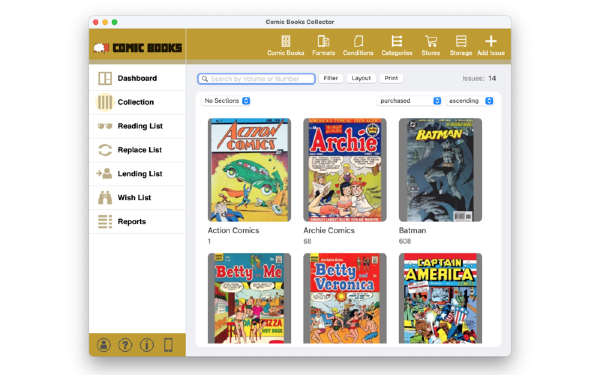Open the purchased sort field dropdown
This screenshot has height=375, width=600.
coord(409,101)
